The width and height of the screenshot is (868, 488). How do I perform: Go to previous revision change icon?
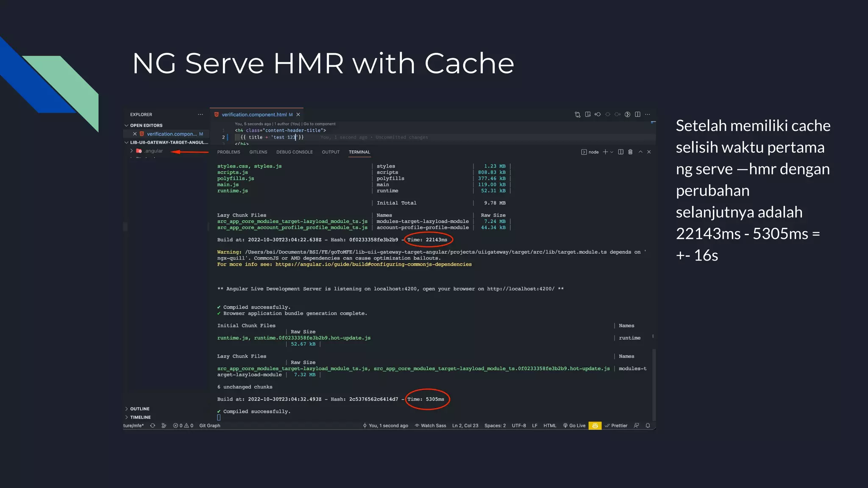pos(598,114)
